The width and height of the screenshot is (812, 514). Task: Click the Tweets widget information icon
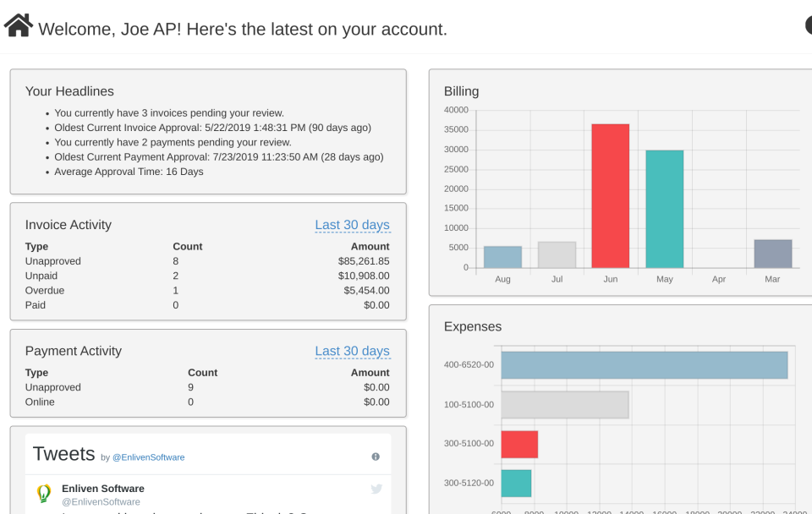point(376,457)
